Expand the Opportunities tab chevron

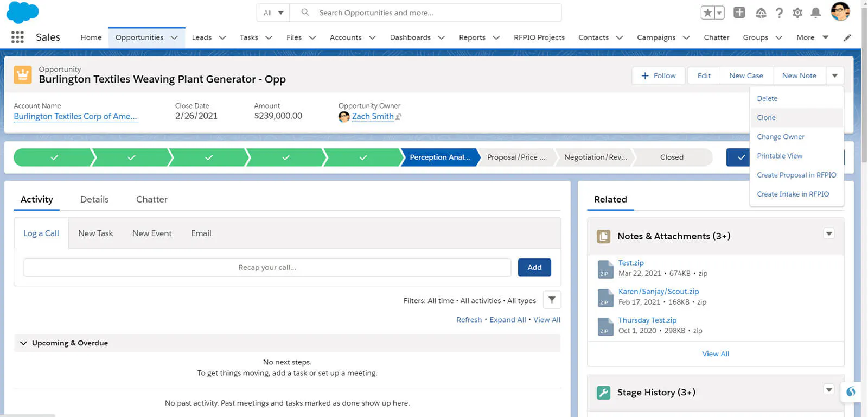coord(174,37)
